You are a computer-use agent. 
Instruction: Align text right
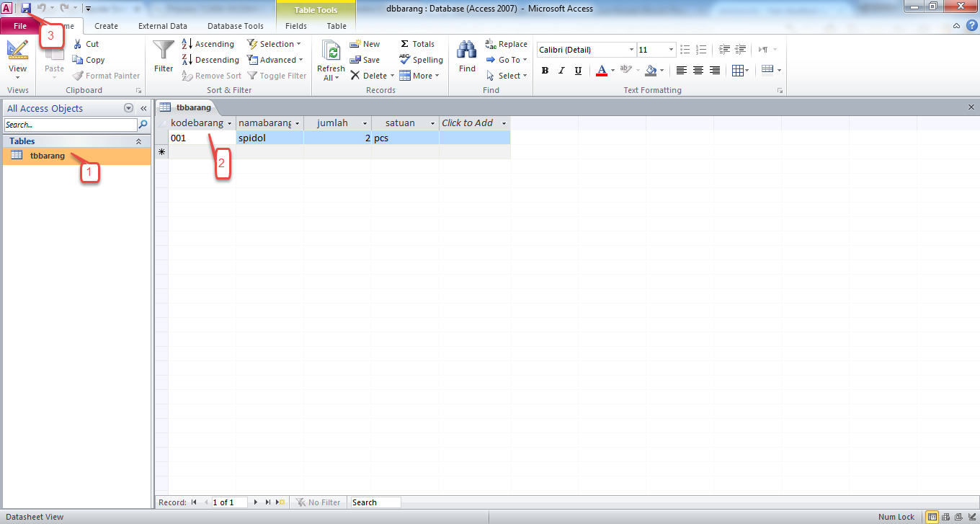(x=715, y=70)
